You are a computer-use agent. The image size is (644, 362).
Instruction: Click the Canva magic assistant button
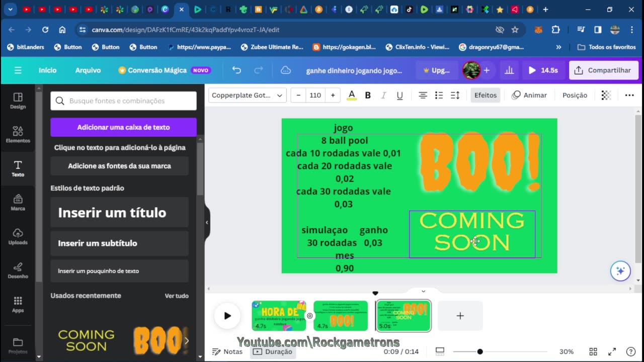pos(620,271)
